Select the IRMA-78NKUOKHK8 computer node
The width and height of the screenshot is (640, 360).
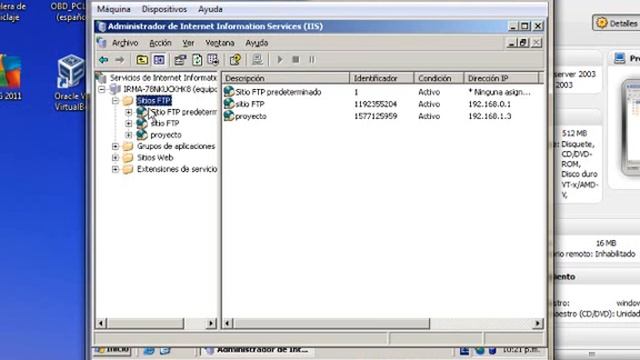tap(170, 89)
